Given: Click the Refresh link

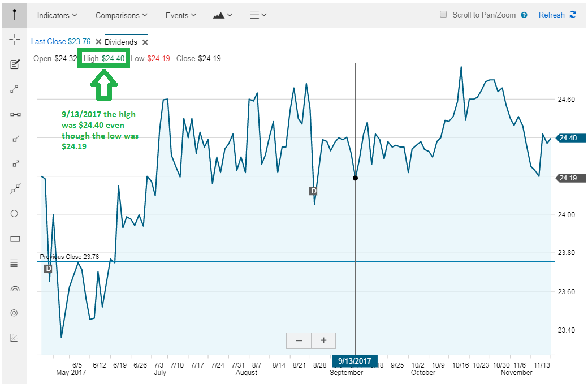Looking at the screenshot, I should pyautogui.click(x=557, y=15).
